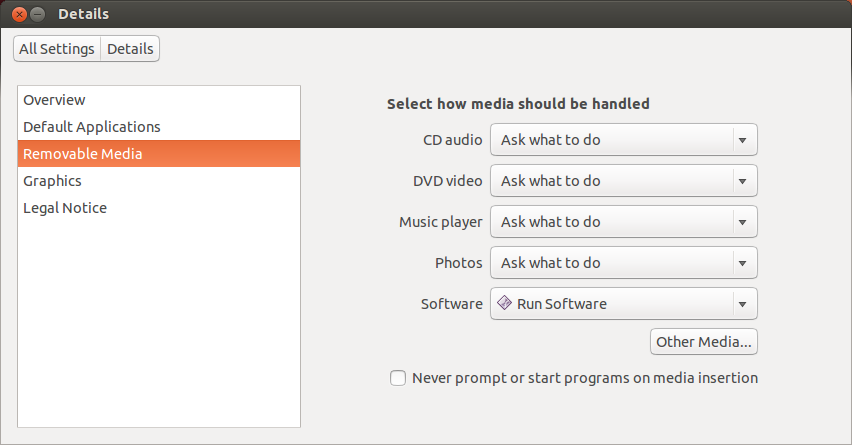Minimize the Details window
The image size is (852, 445).
(38, 14)
